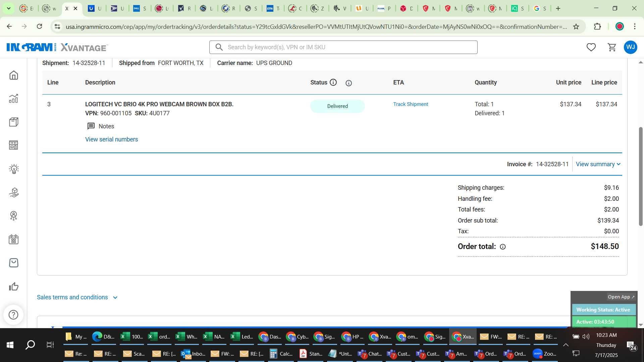Screen dimensions: 644x362
Task: Open the shopping cart icon
Action: coord(612,47)
